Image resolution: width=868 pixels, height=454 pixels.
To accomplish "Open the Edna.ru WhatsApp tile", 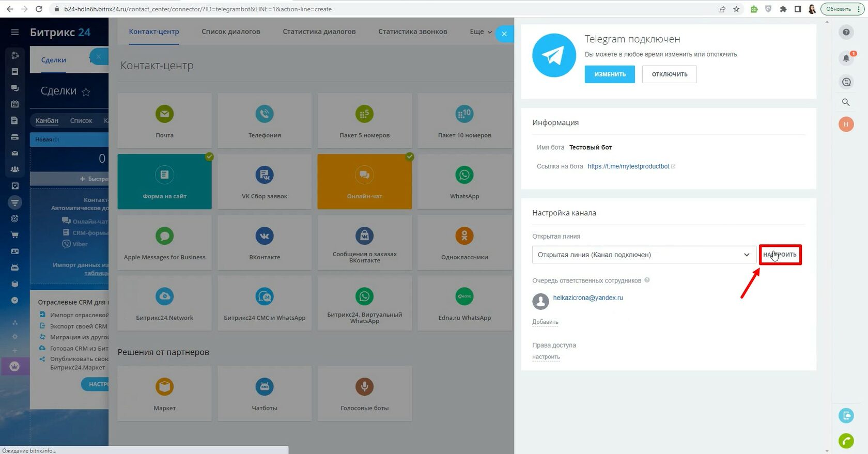I will coord(464,303).
